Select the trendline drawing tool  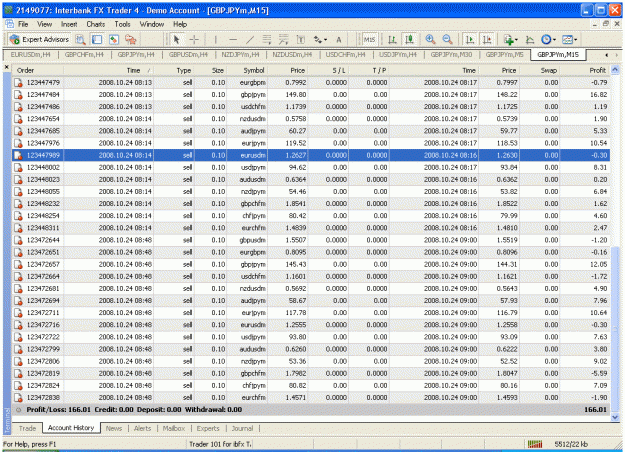click(250, 39)
